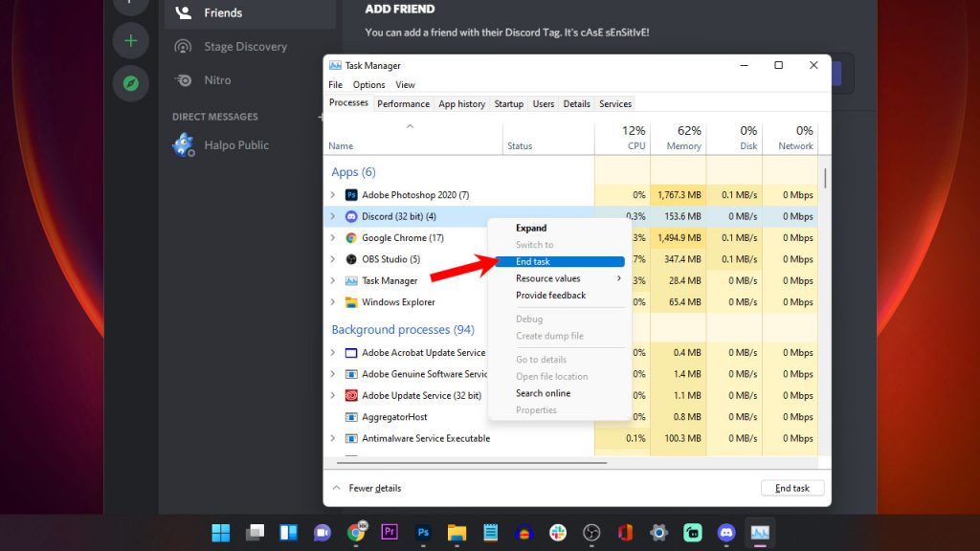
Task: Select Search online in the context menu
Action: (x=561, y=393)
